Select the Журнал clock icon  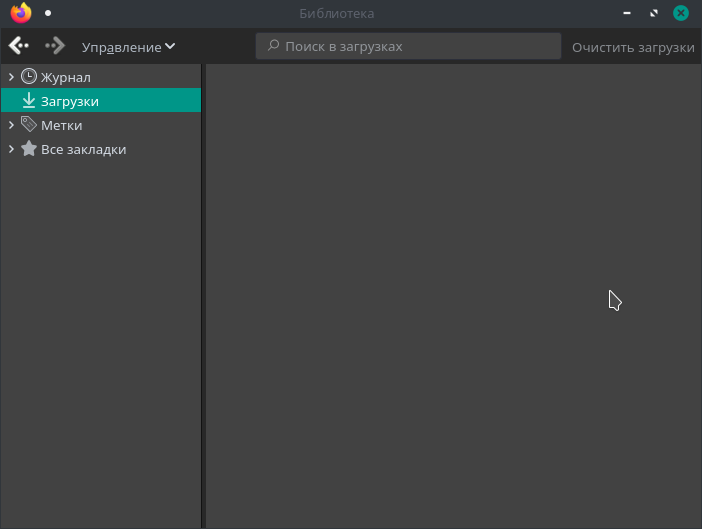(29, 77)
